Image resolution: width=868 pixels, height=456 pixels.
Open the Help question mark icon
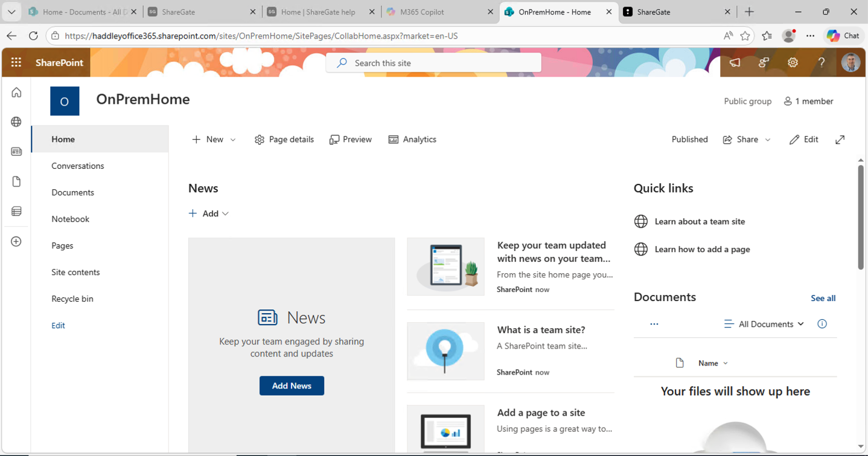click(x=822, y=62)
